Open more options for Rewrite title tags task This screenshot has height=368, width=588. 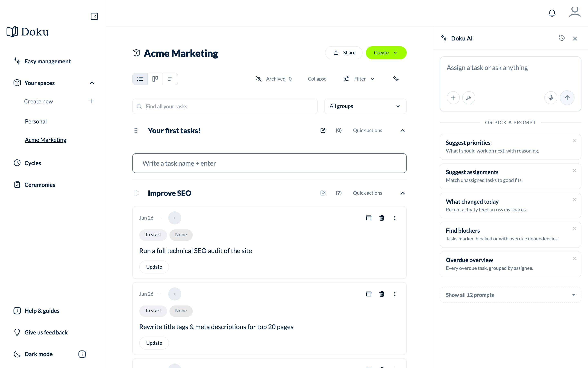click(x=395, y=294)
